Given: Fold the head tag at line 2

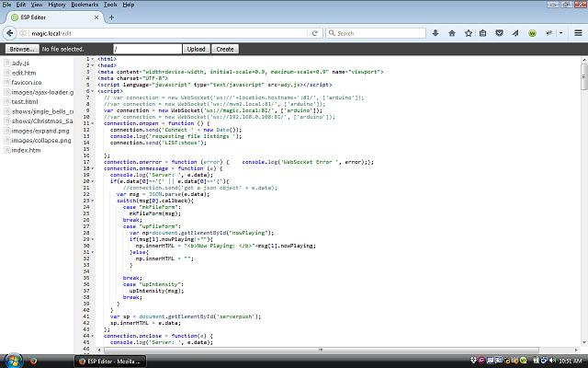Looking at the screenshot, I should [93, 65].
